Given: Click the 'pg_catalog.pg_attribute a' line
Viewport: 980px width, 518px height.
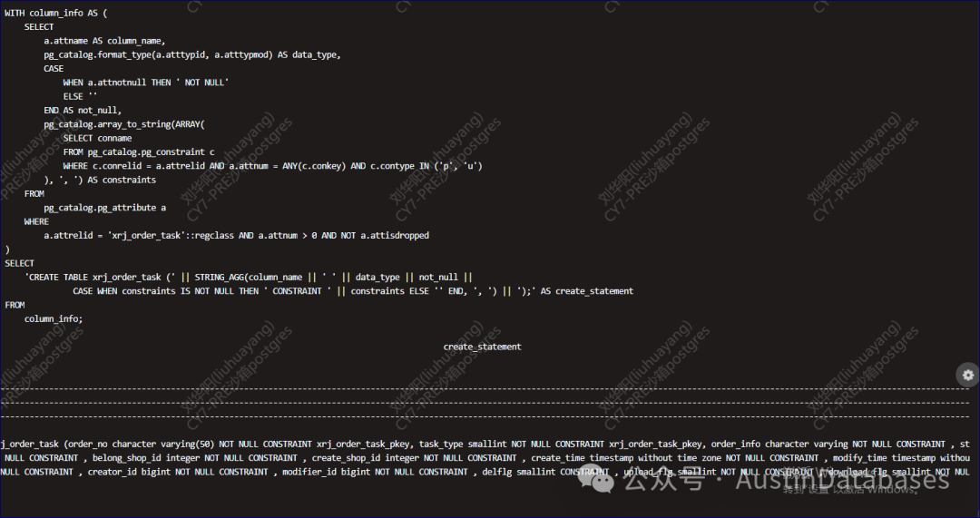Looking at the screenshot, I should (x=104, y=208).
